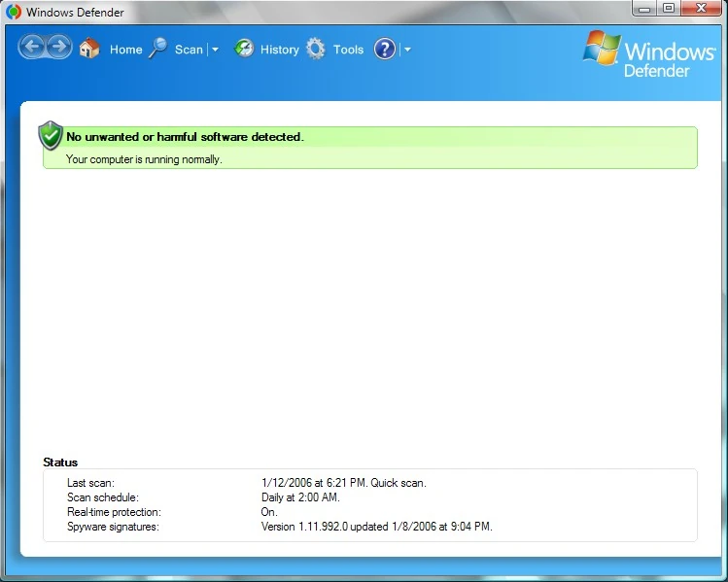
Task: Click the Home label in toolbar
Action: [x=125, y=50]
